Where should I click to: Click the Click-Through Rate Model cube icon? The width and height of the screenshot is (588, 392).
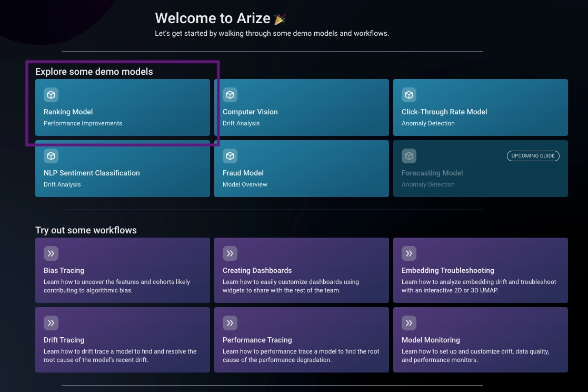click(x=409, y=95)
